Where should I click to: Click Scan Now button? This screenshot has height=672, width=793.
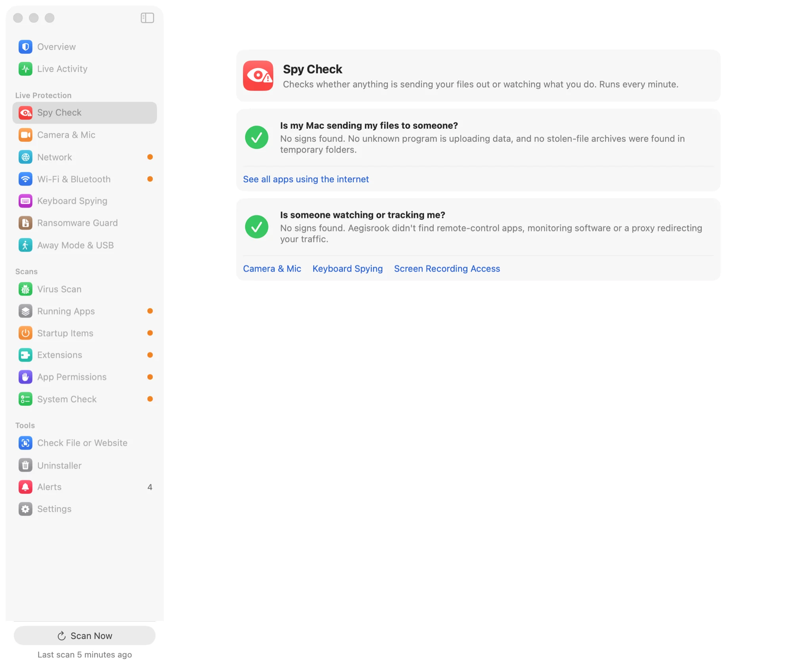84,636
